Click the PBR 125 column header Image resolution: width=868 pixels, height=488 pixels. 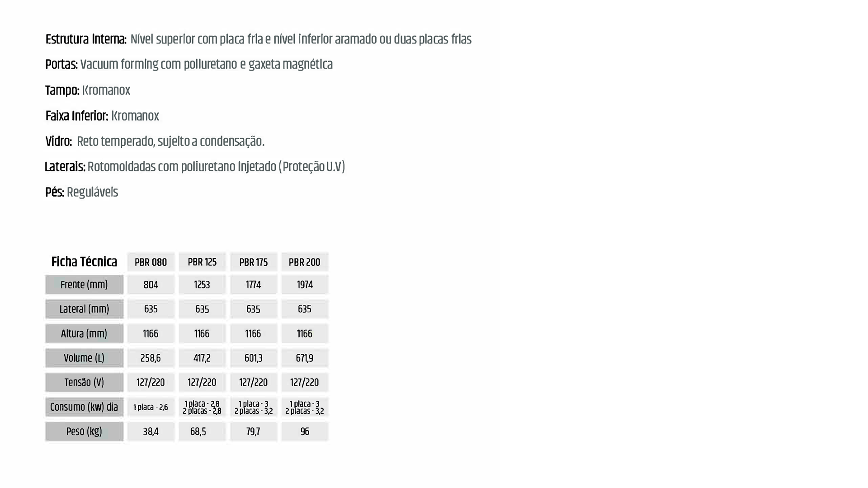click(x=202, y=262)
